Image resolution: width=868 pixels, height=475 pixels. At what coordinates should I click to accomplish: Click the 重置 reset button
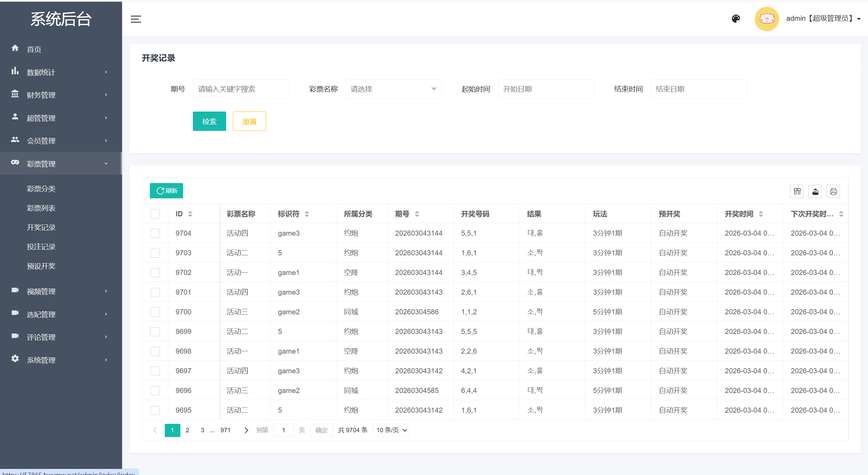249,121
